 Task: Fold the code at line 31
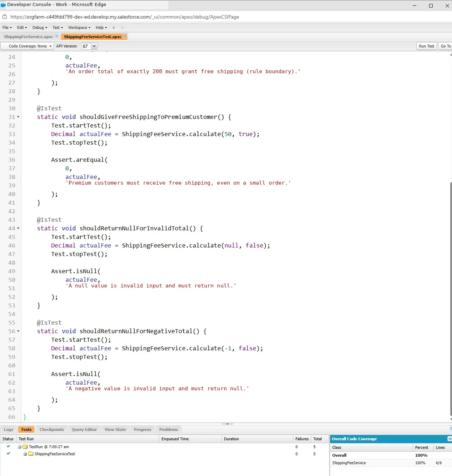tap(18, 117)
